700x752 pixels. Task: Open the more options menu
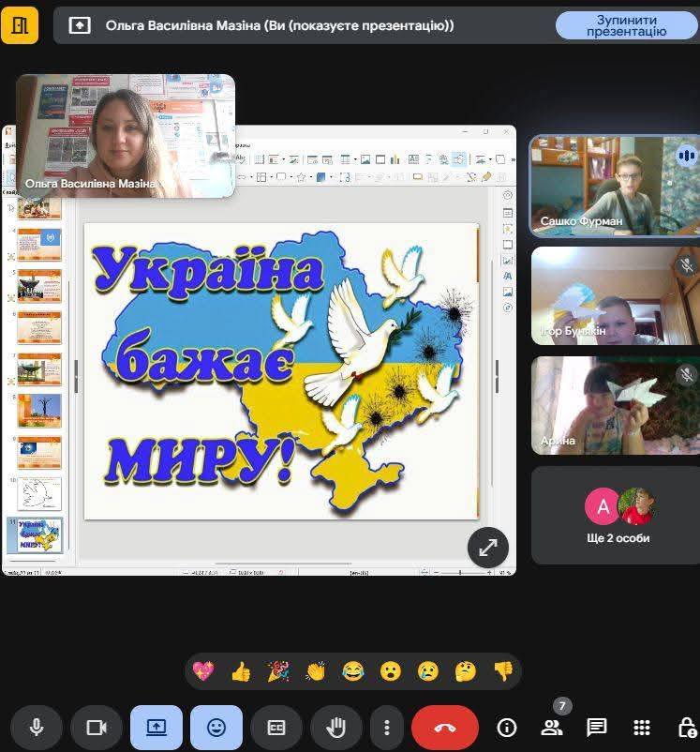click(386, 728)
